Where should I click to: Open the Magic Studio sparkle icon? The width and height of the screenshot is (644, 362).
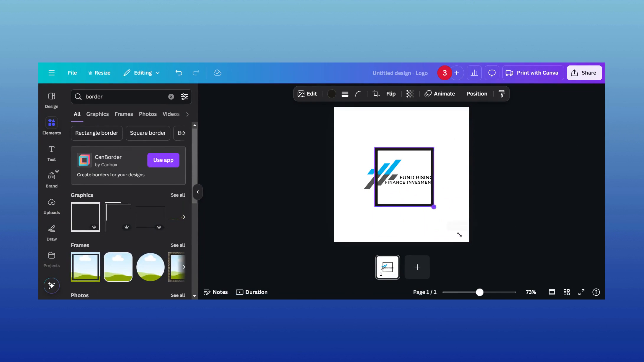pyautogui.click(x=51, y=285)
